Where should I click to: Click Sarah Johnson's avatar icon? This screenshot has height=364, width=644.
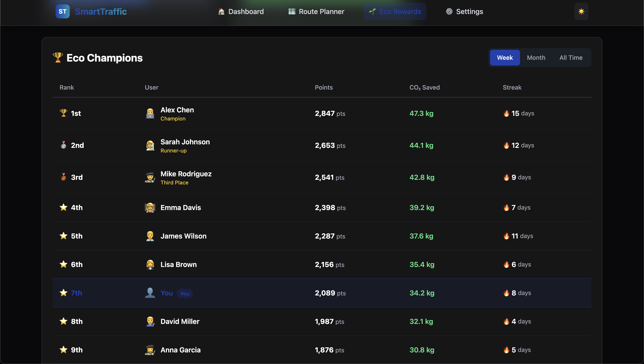click(150, 145)
